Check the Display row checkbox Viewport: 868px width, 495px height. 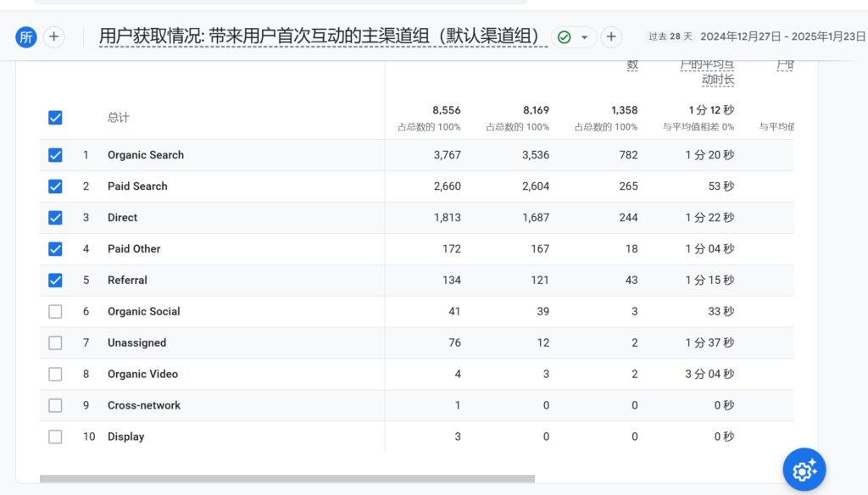[x=55, y=437]
